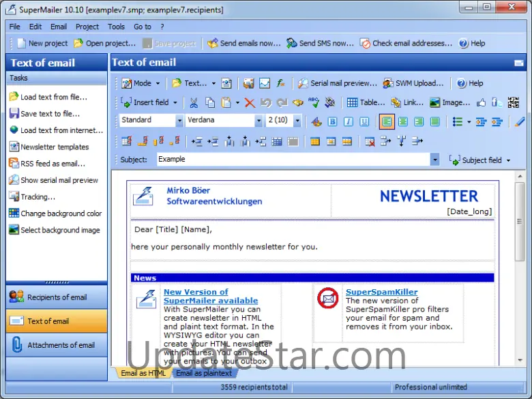Click Load text from internet... task

[57, 130]
